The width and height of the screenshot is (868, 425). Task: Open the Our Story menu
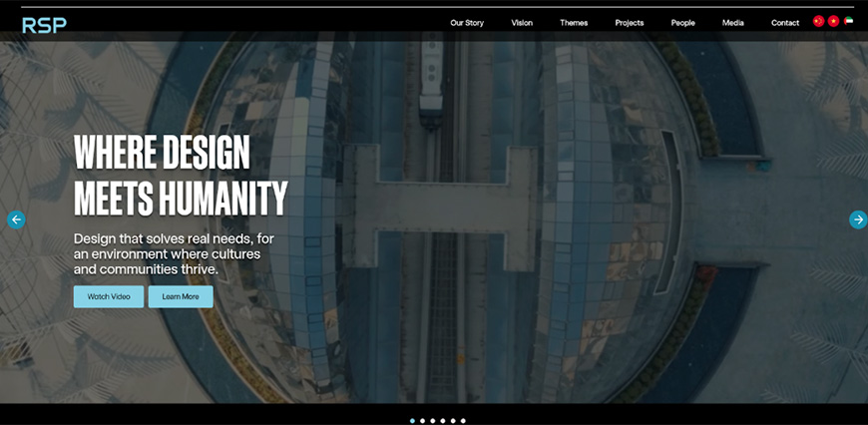click(466, 23)
